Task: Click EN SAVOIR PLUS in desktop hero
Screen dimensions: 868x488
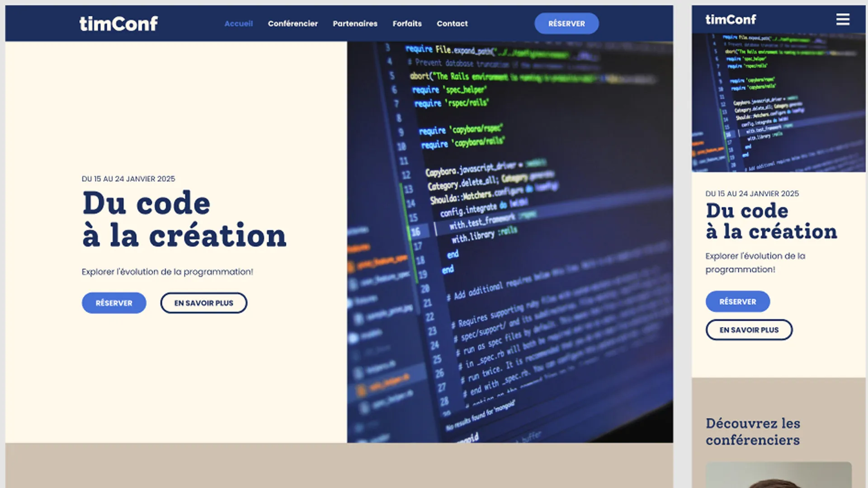Action: [203, 303]
